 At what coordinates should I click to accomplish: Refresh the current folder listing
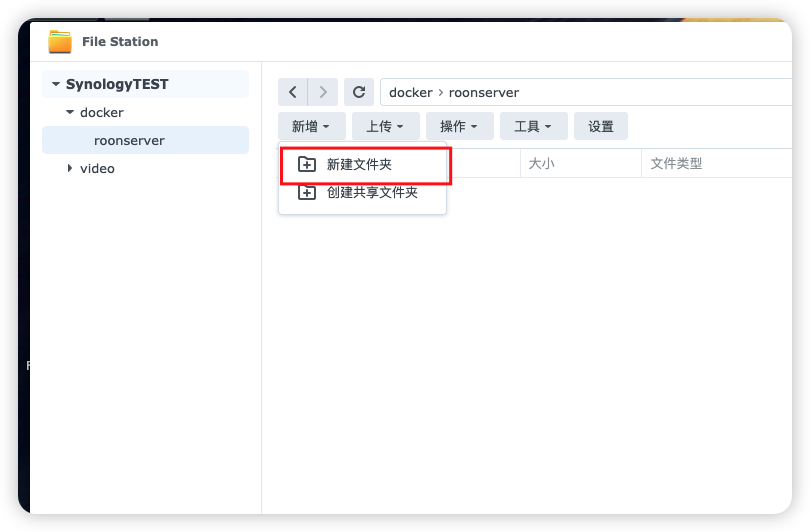[359, 92]
